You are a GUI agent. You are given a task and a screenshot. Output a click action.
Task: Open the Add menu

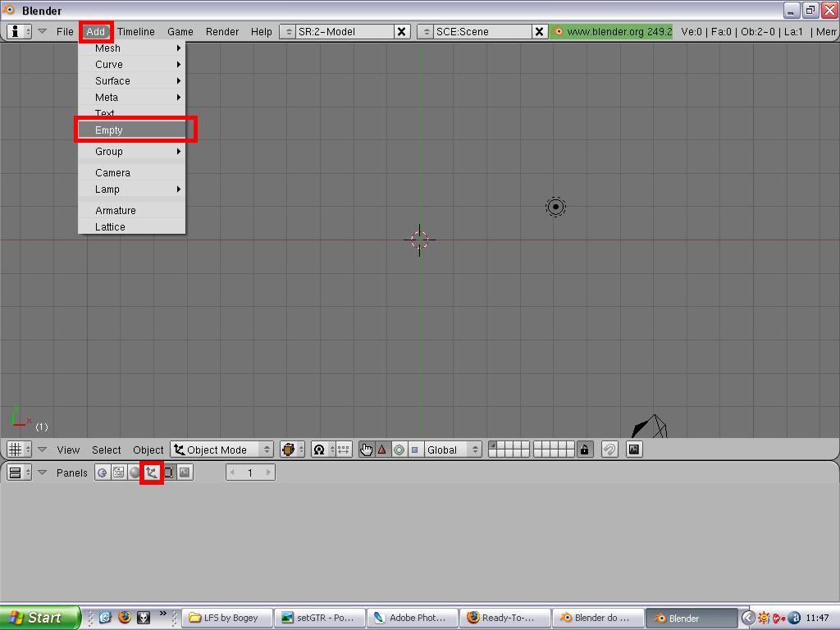[96, 32]
